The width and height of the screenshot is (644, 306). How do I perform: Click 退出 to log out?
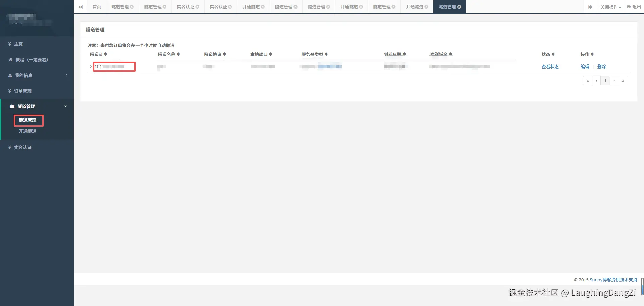tap(634, 7)
